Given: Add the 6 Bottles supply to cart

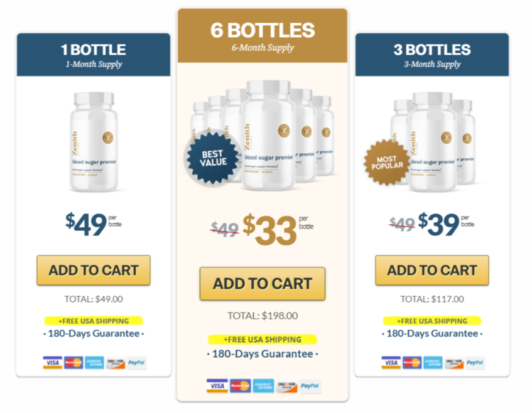Looking at the screenshot, I should coord(262,284).
